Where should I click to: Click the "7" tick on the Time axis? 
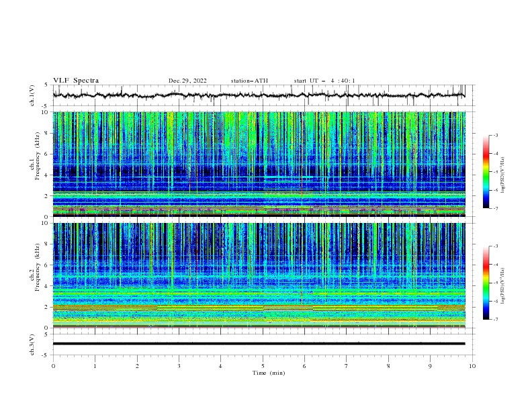pos(347,366)
